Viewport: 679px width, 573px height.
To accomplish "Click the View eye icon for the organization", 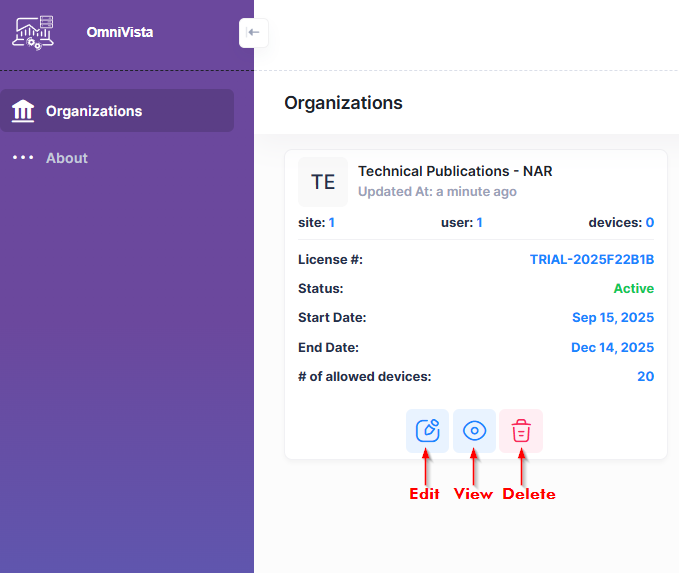I will click(474, 431).
